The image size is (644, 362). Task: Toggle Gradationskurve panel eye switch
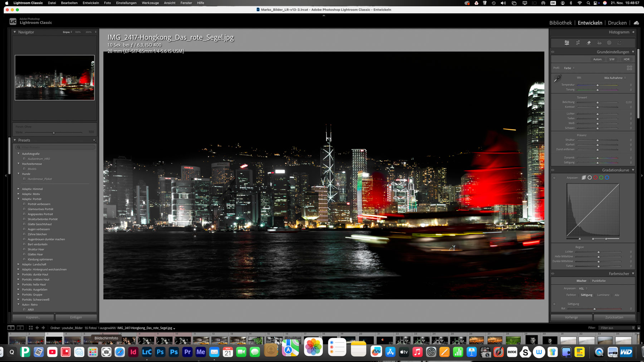click(x=553, y=170)
